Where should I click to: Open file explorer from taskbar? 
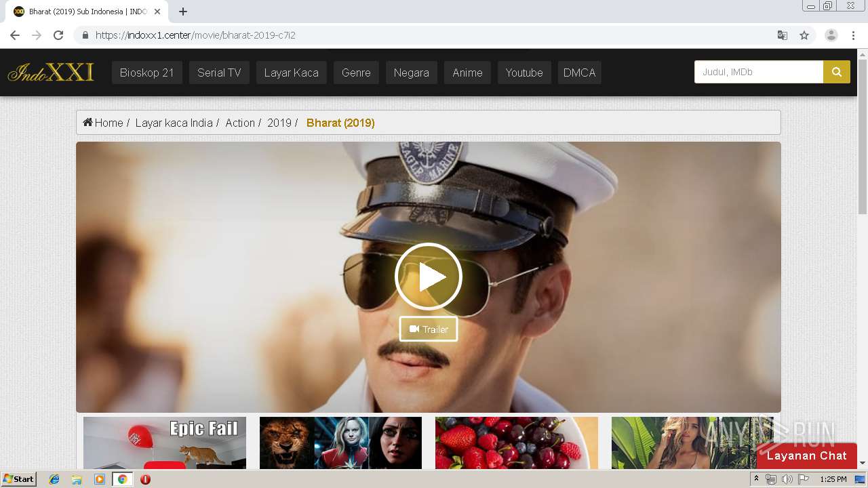pos(77,479)
